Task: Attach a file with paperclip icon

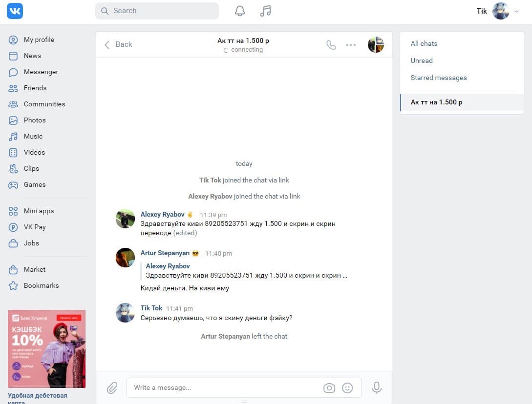Action: (112, 388)
